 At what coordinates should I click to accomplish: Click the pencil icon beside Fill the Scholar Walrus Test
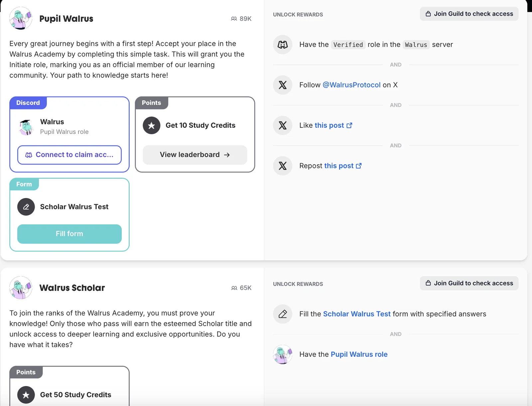[283, 314]
